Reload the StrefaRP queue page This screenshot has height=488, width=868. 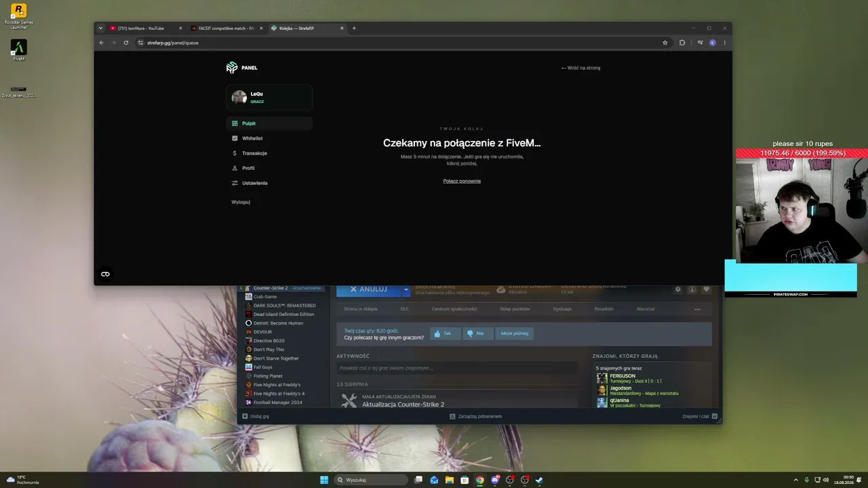125,43
